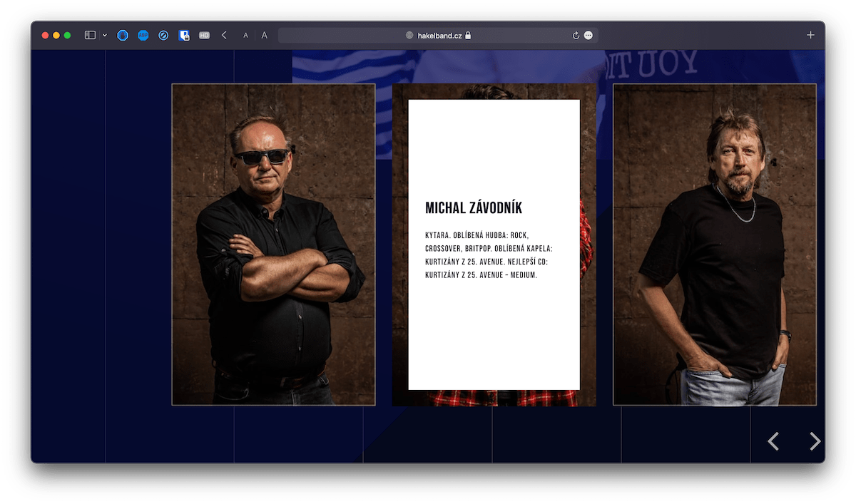
Task: Focus the hakelband.cz address field
Action: tap(437, 35)
